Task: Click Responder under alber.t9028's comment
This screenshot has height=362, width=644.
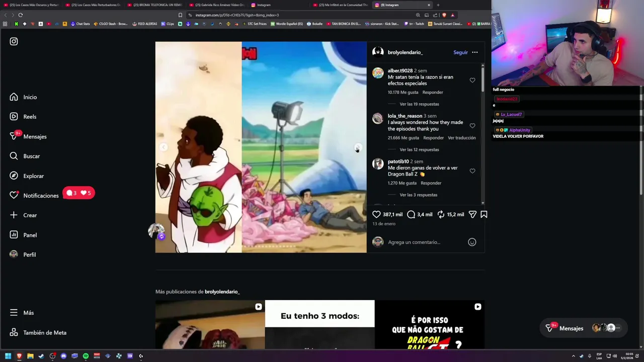Action: 433,93
